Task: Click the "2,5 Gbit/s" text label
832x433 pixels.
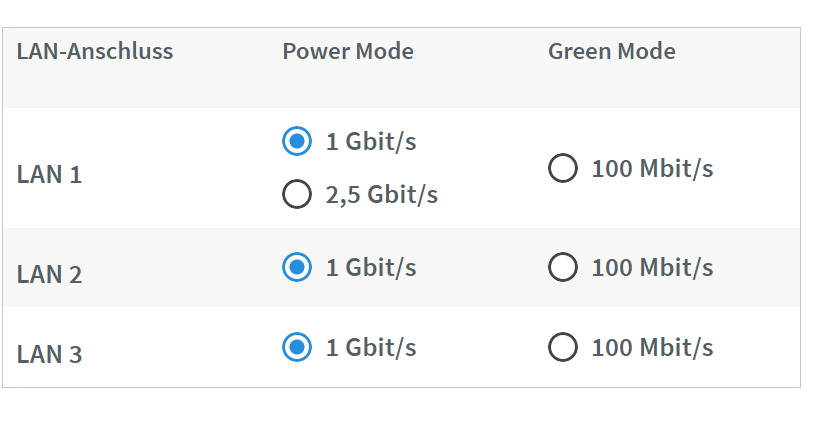Action: click(382, 194)
